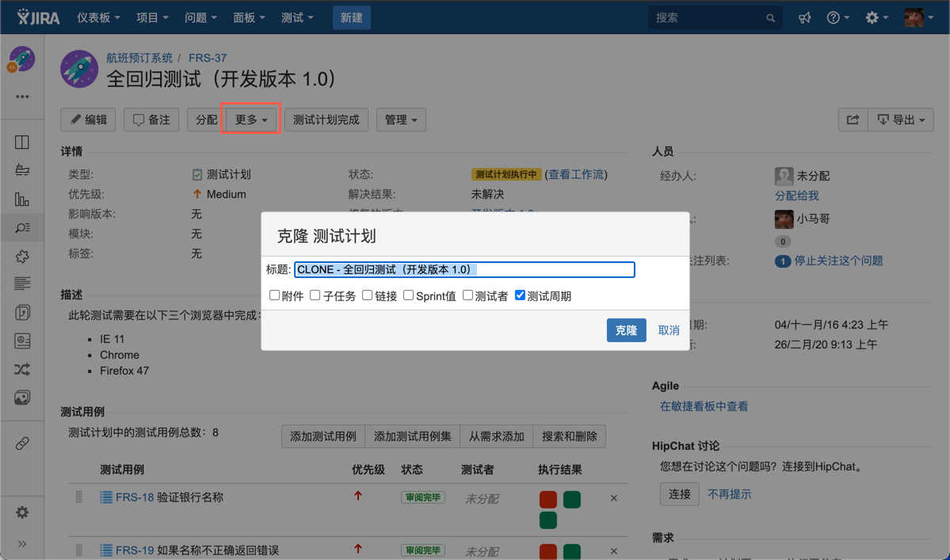Expand the 管理 dropdown
Screen dimensions: 950x560
pos(400,120)
